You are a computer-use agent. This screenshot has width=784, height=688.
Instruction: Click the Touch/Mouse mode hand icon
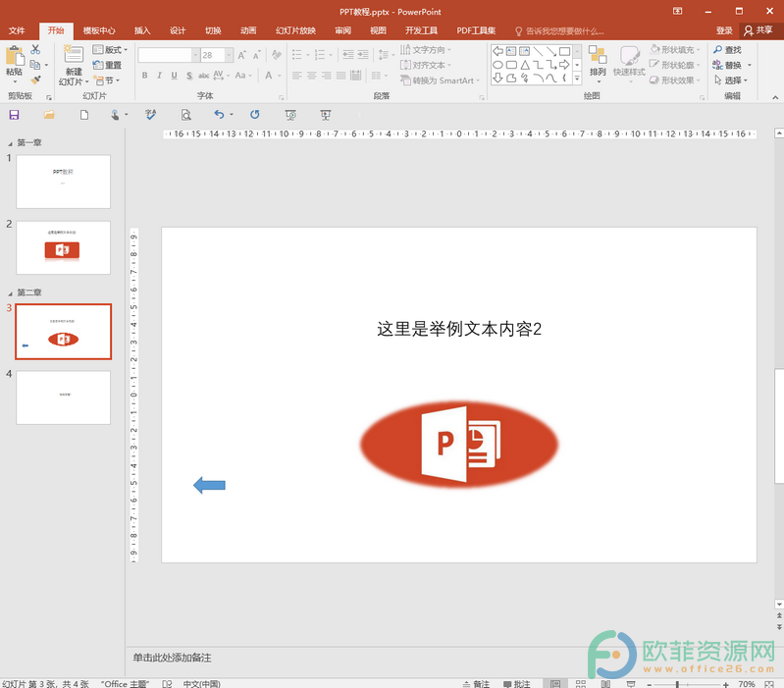[115, 115]
